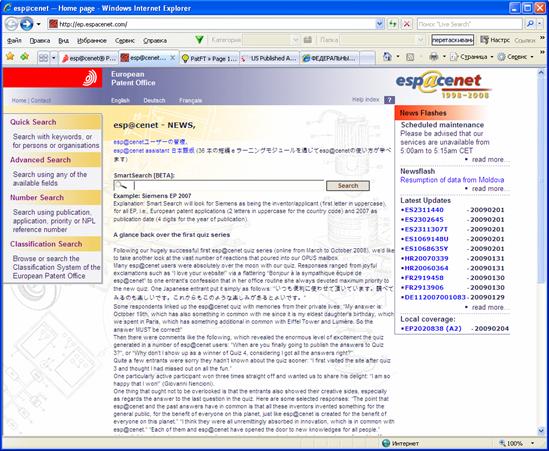Close the active esp@cenet tab
Image resolution: width=549 pixels, height=451 pixels.
(x=173, y=58)
